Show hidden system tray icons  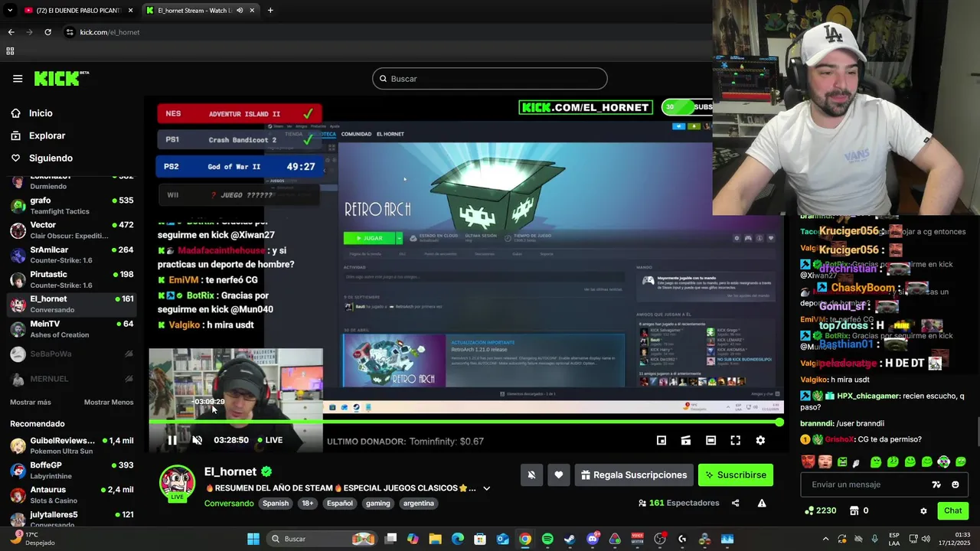tap(825, 539)
